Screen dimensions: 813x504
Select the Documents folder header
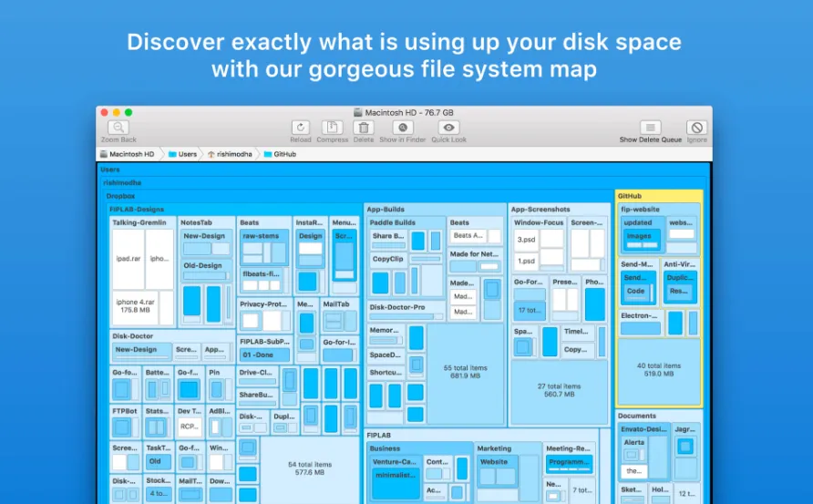637,416
